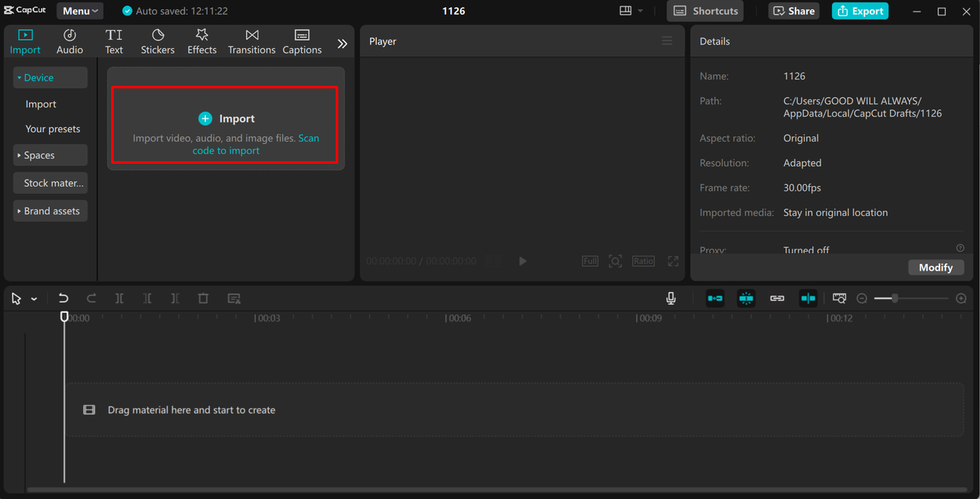Click Modify in Details panel
The width and height of the screenshot is (980, 499).
click(936, 267)
